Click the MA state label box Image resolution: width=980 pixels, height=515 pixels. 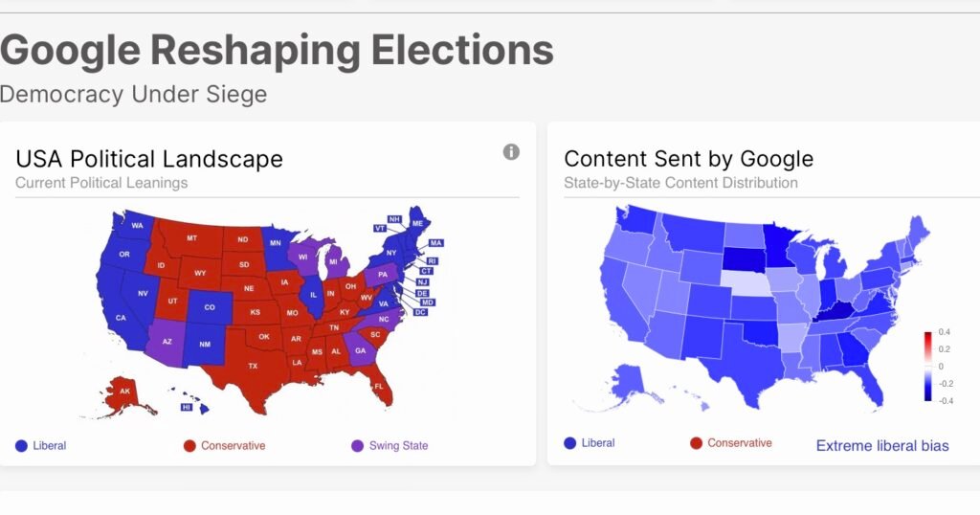coord(435,243)
